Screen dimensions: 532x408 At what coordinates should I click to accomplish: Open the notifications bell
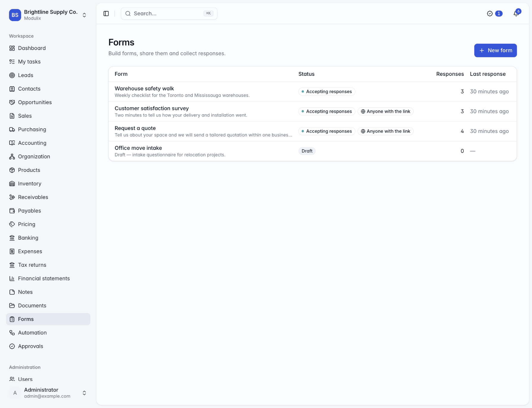tap(516, 14)
